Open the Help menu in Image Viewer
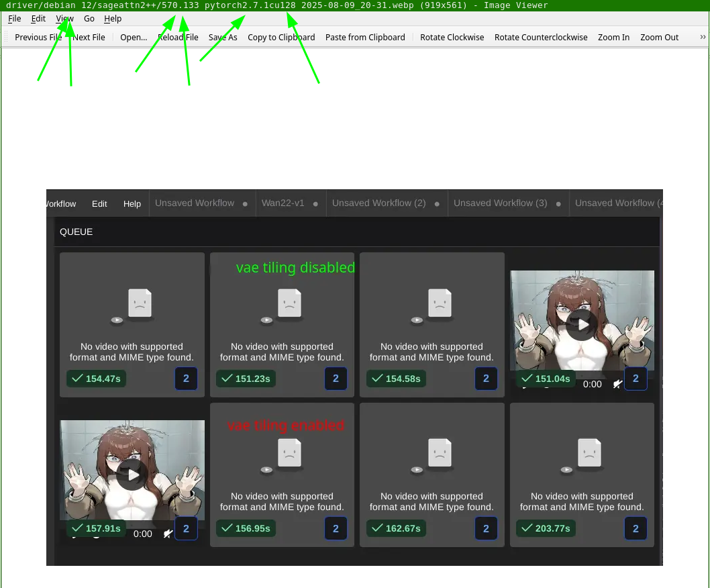710x588 pixels. 113,19
